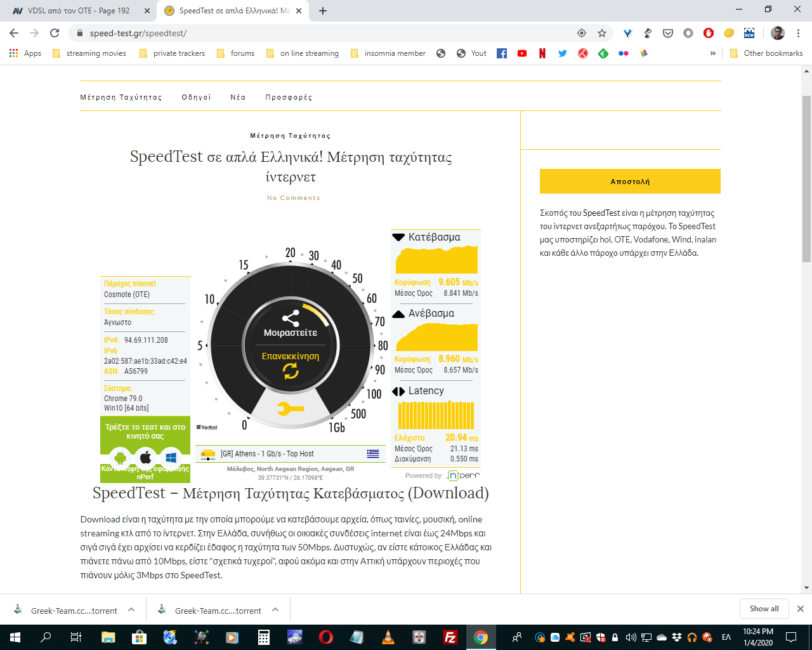Viewport: 812px width, 650px height.
Task: Open the Οδηγοί menu item
Action: pyautogui.click(x=196, y=97)
